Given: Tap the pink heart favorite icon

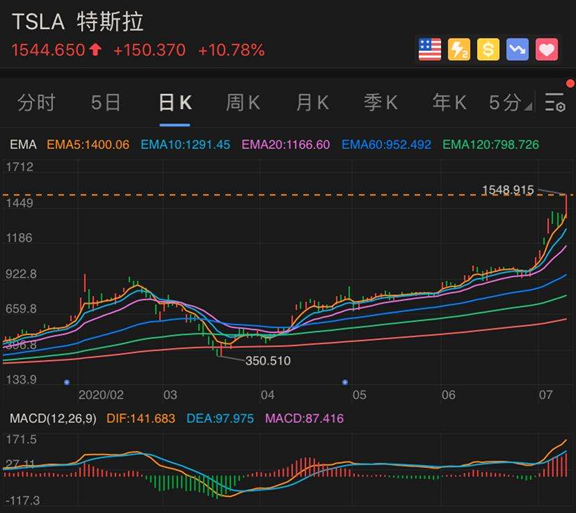Looking at the screenshot, I should [547, 49].
